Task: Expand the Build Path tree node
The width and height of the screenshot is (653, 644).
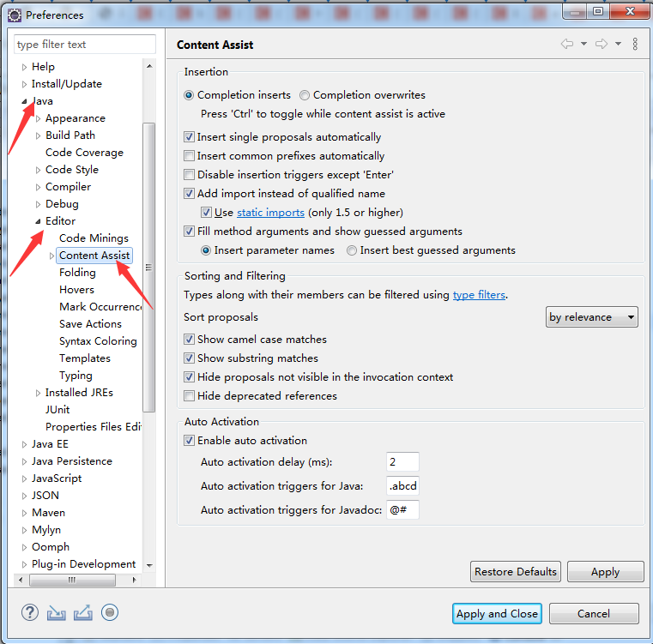Action: click(38, 135)
